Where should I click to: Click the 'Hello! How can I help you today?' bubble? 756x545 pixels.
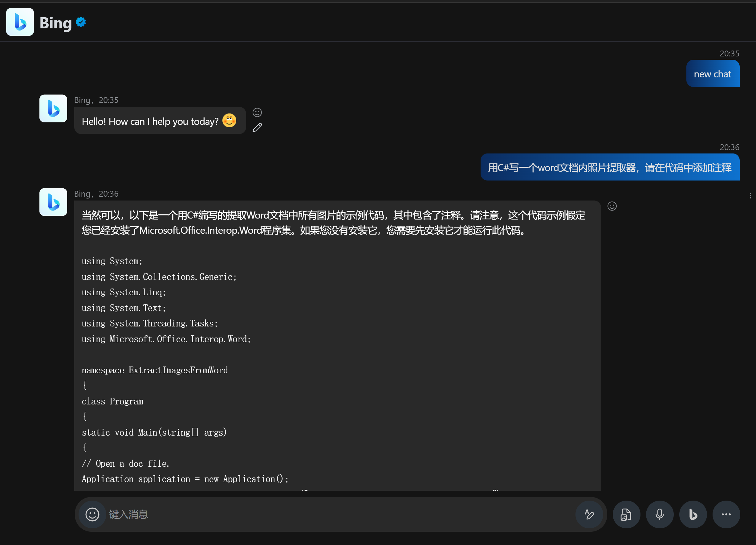(x=160, y=121)
